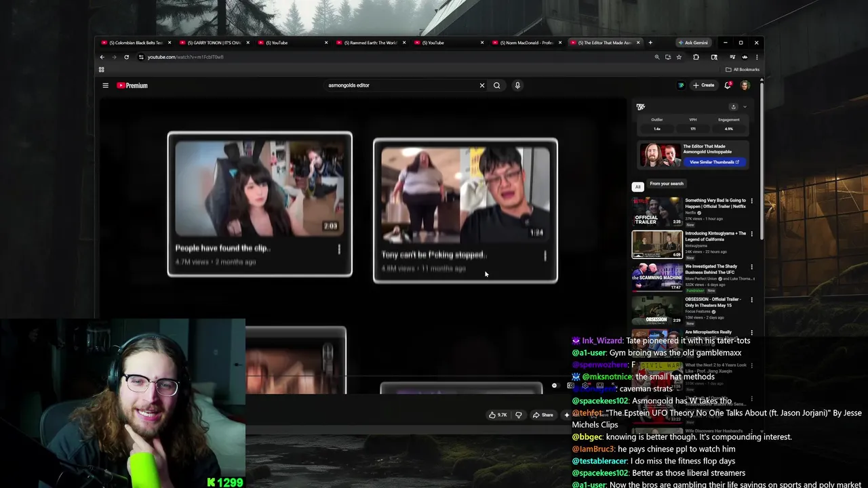Start voice search with the microphone icon
868x488 pixels.
(517, 85)
